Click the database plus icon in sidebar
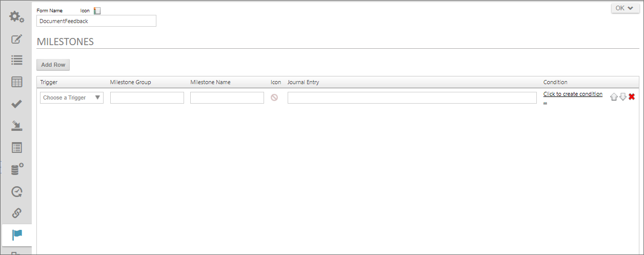The height and width of the screenshot is (255, 644). 17,170
